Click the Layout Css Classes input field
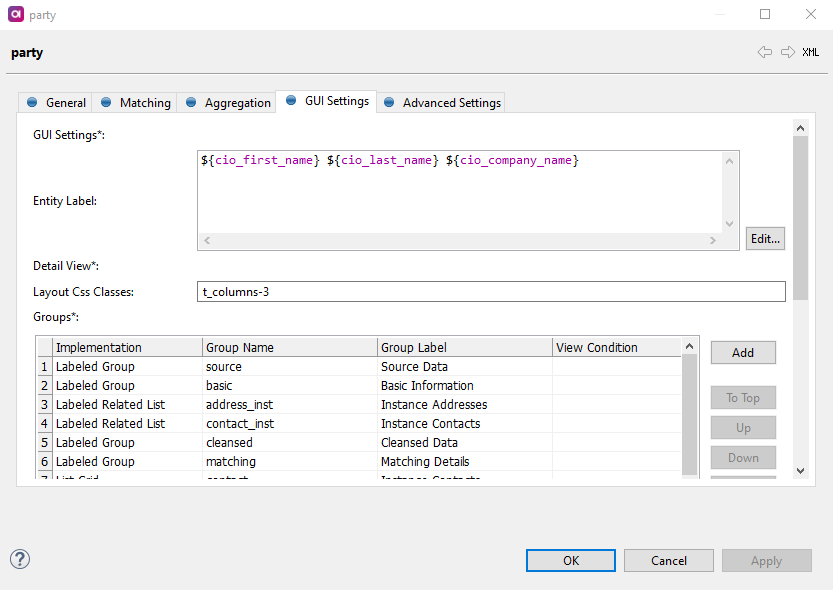The image size is (833, 590). (x=490, y=291)
